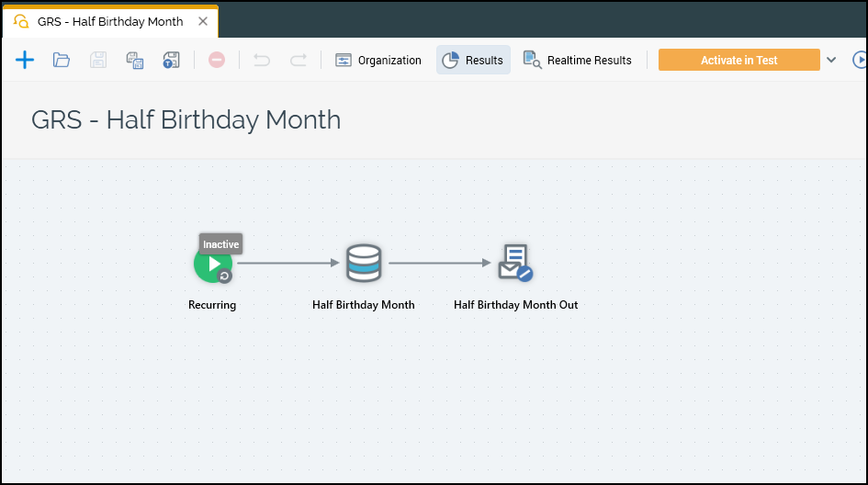This screenshot has width=868, height=485.
Task: Click the GRS - Half Birthday Month heading
Action: (x=186, y=119)
